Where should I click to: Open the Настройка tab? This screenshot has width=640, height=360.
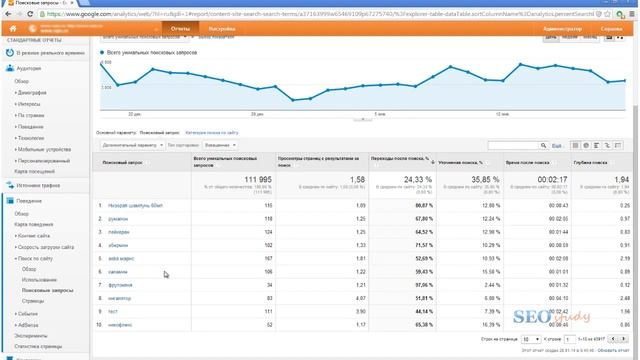[x=222, y=29]
